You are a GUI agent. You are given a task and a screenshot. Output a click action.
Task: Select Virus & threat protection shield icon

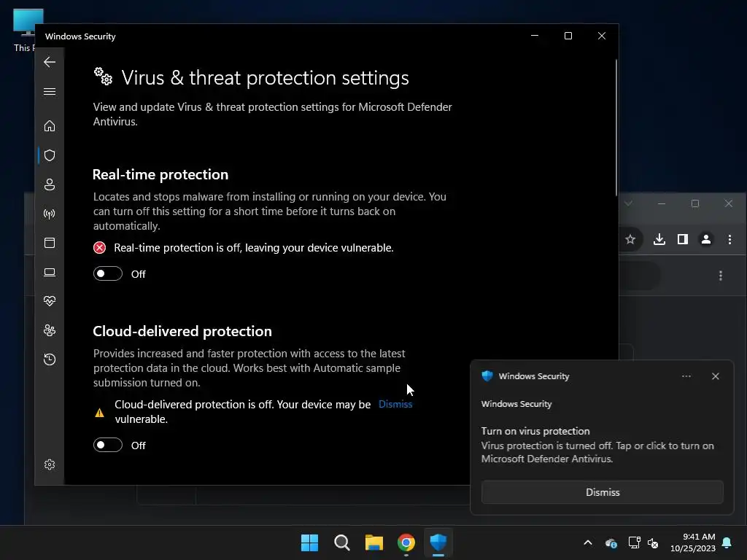coord(50,155)
